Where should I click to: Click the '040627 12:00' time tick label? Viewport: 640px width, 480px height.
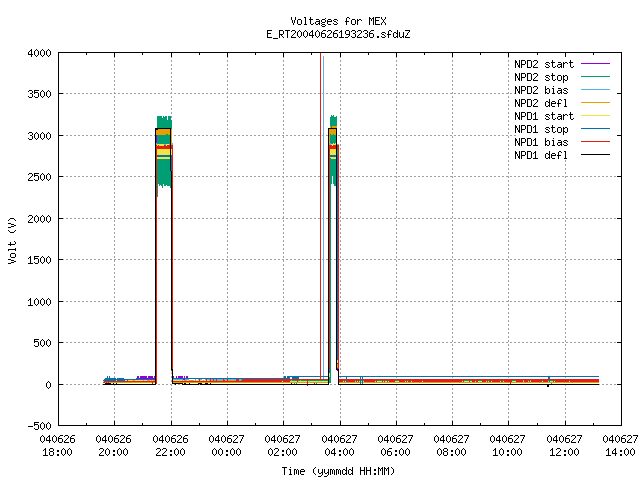point(564,446)
